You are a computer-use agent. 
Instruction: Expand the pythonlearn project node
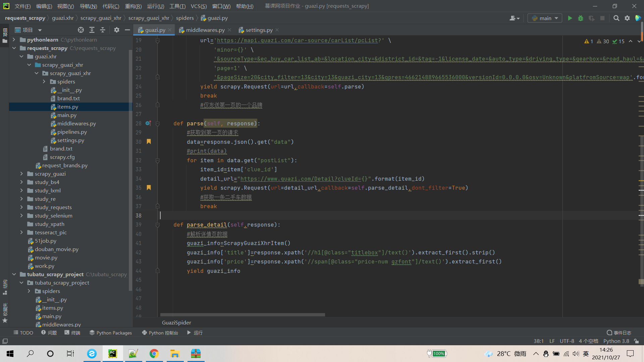[14, 40]
